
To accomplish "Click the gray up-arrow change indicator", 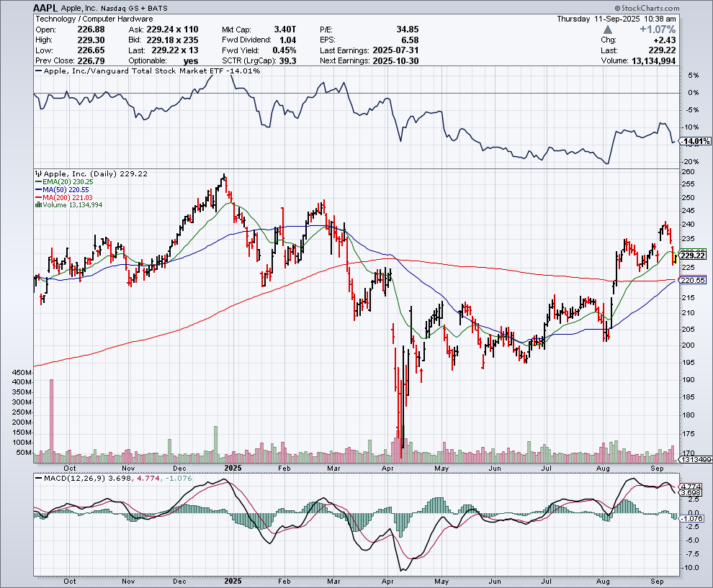I will pos(608,30).
